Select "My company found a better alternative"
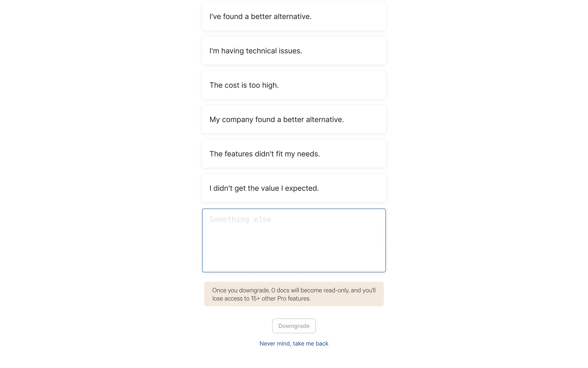The image size is (588, 368). (x=294, y=120)
